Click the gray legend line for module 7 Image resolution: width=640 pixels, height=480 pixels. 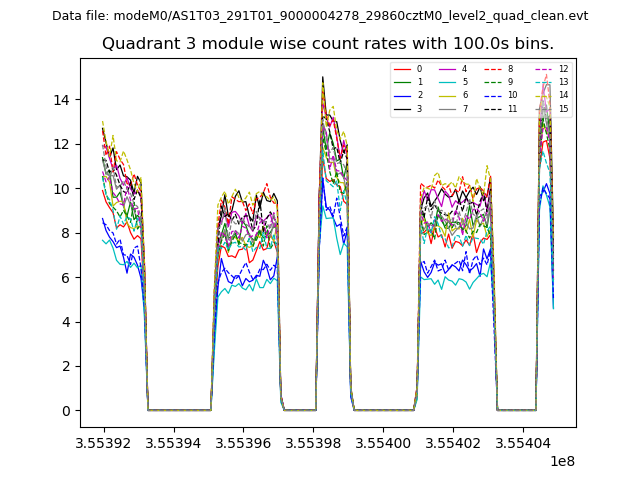click(x=448, y=108)
